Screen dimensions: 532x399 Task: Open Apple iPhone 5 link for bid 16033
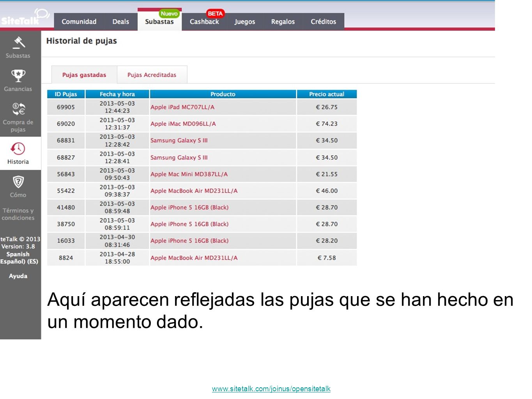click(x=189, y=241)
